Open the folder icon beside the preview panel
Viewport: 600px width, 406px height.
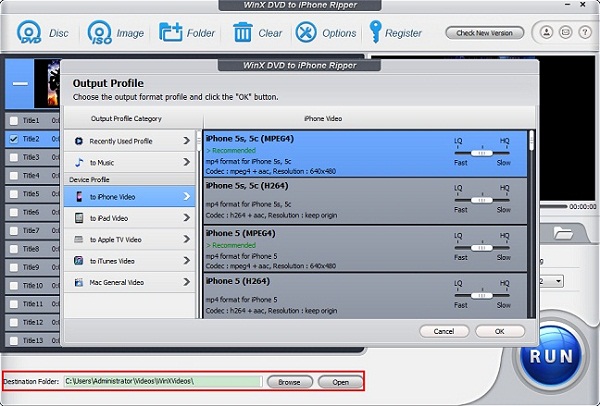[562, 233]
